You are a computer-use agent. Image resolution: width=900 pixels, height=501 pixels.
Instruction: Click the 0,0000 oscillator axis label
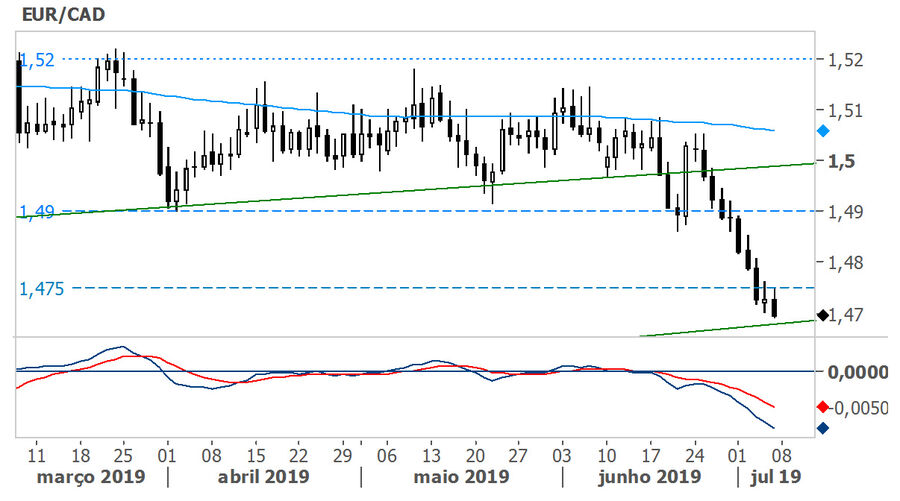coord(859,372)
